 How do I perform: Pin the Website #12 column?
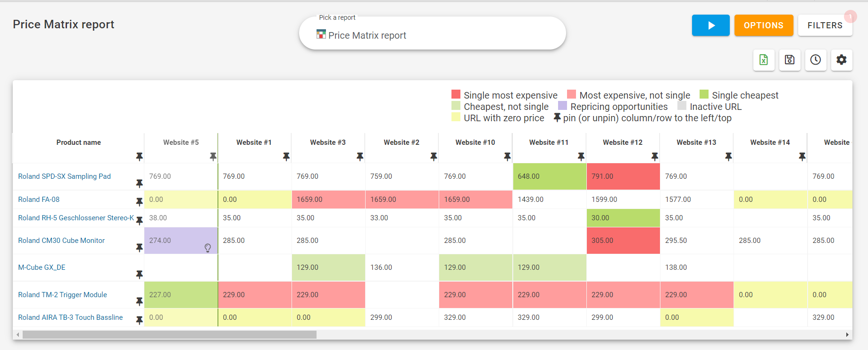655,156
